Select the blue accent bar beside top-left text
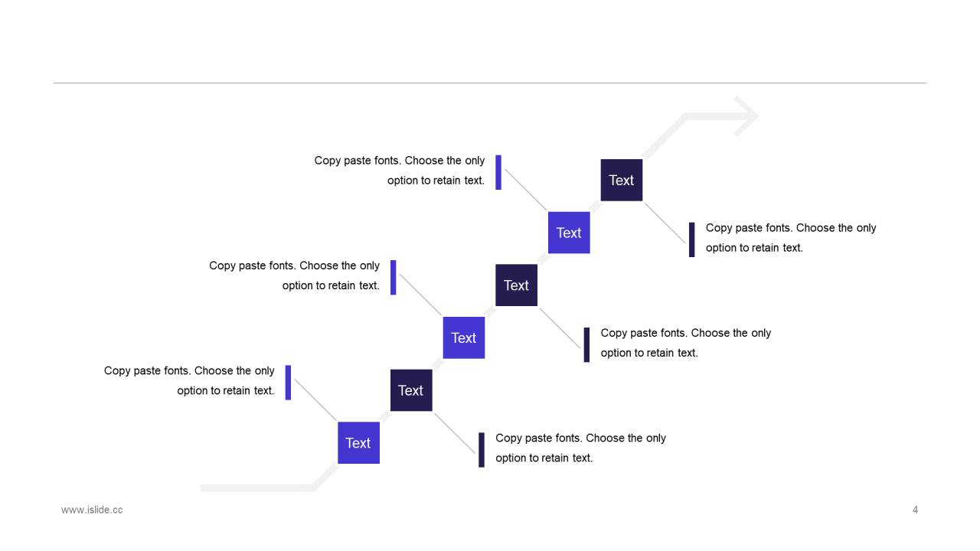The height and width of the screenshot is (551, 980). tap(498, 172)
